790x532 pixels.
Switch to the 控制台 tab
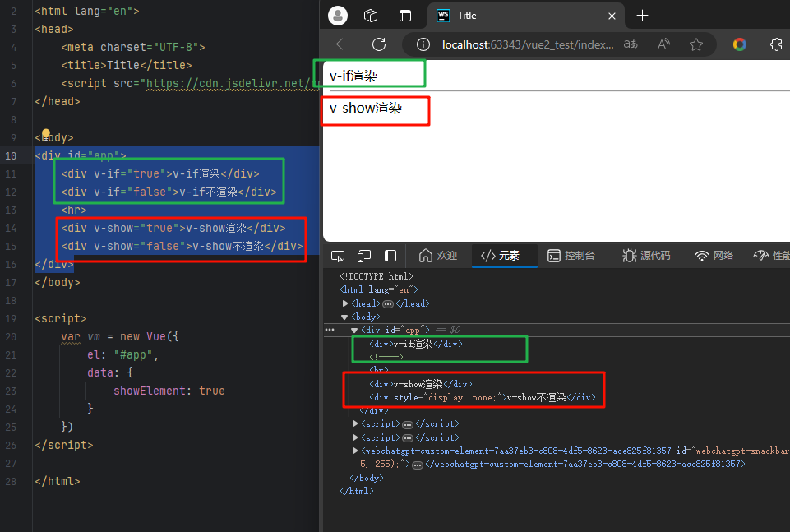tap(571, 256)
